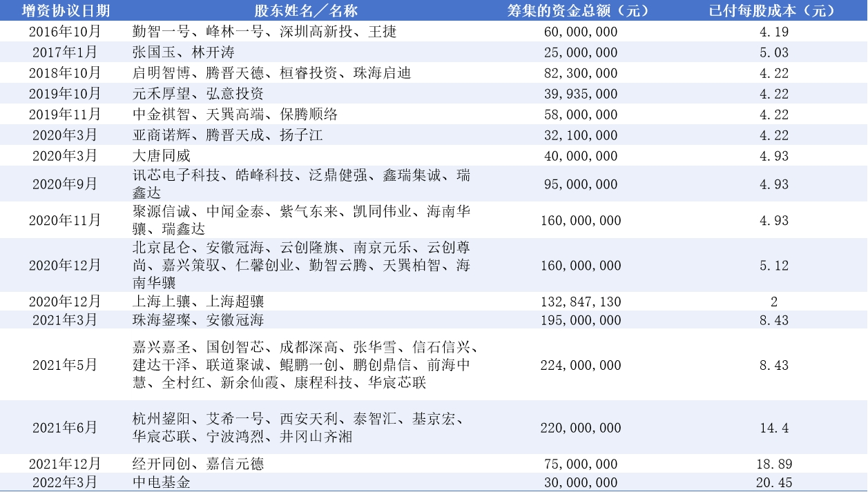This screenshot has width=868, height=492.
Task: Select the 2021年12月 date cell
Action: click(65, 464)
